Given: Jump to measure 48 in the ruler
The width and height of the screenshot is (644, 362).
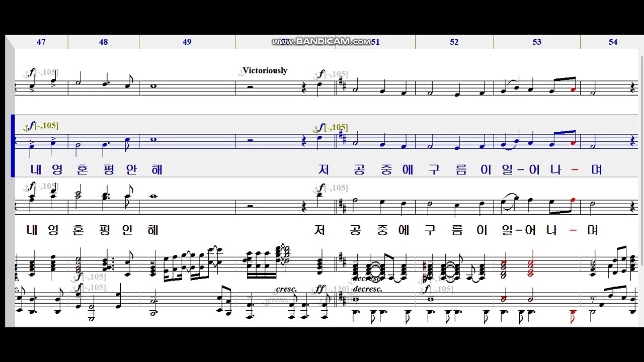Looking at the screenshot, I should click(x=103, y=42).
